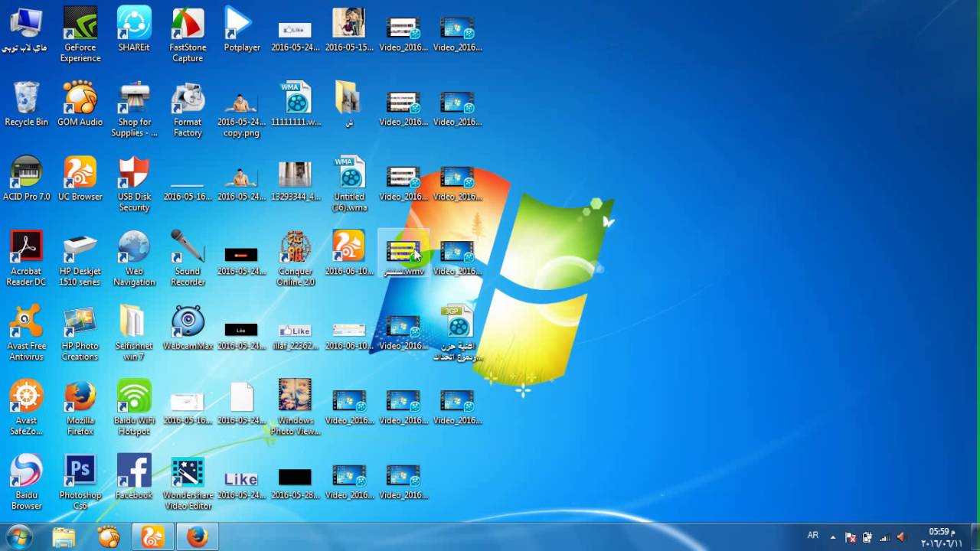
Task: Open Potplayer desktop shortcut
Action: coord(242,29)
